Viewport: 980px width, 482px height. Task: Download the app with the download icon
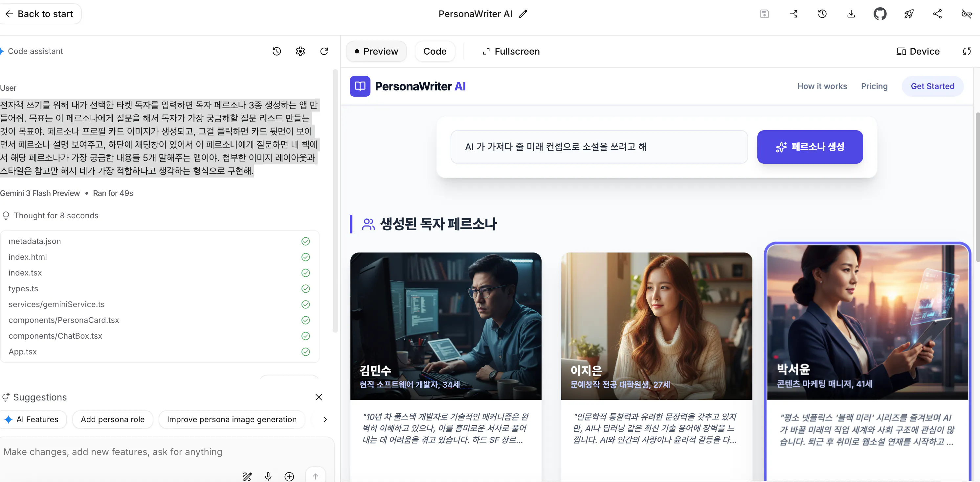point(851,14)
